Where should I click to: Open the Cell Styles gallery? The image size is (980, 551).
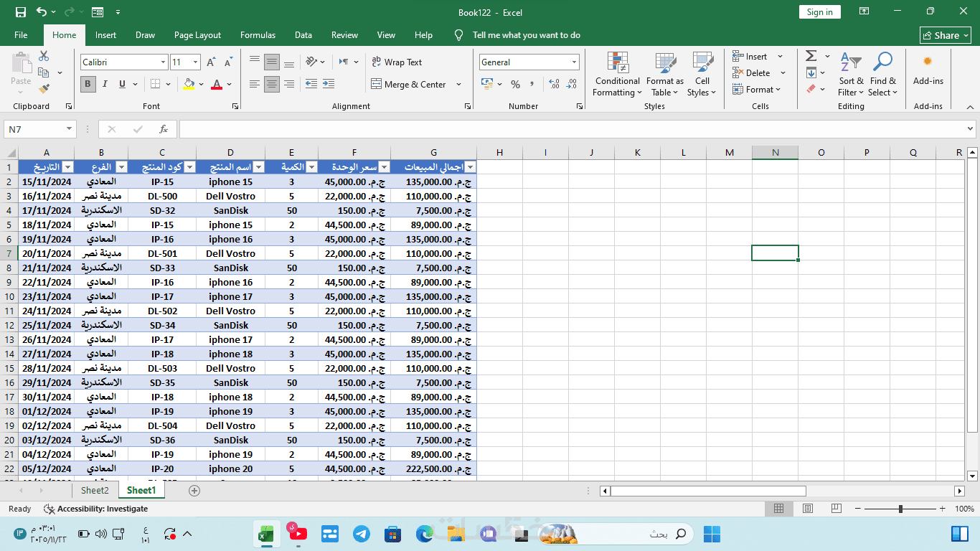(702, 74)
